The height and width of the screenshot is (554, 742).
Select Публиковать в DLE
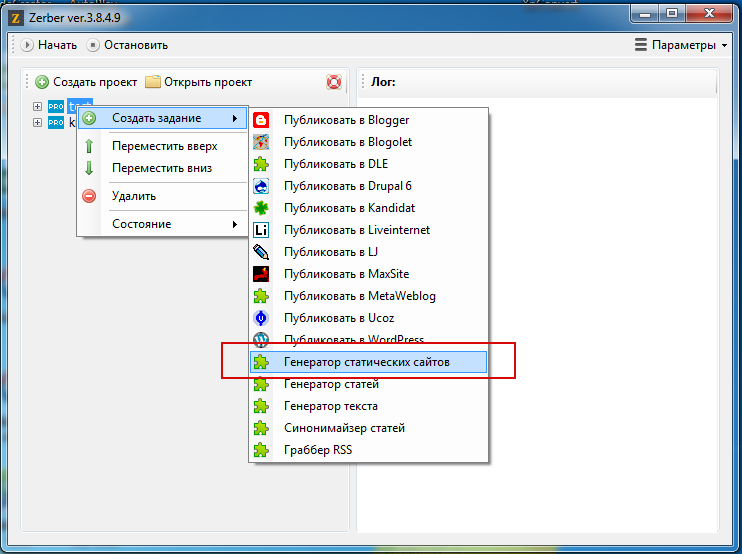tap(369, 164)
